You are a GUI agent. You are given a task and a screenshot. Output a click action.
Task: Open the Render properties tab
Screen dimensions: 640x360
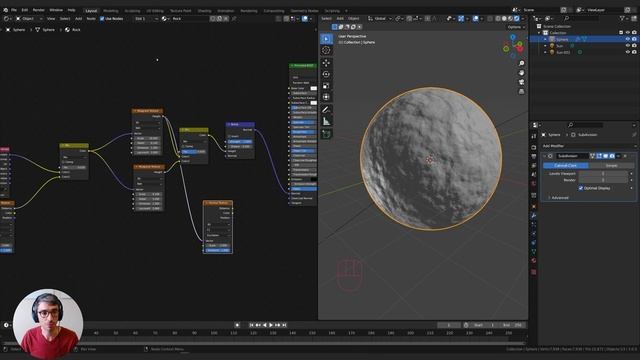(533, 147)
